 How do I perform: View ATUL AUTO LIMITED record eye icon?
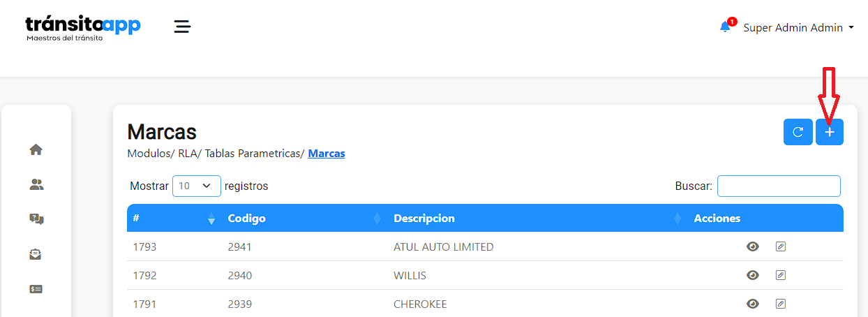(x=752, y=246)
